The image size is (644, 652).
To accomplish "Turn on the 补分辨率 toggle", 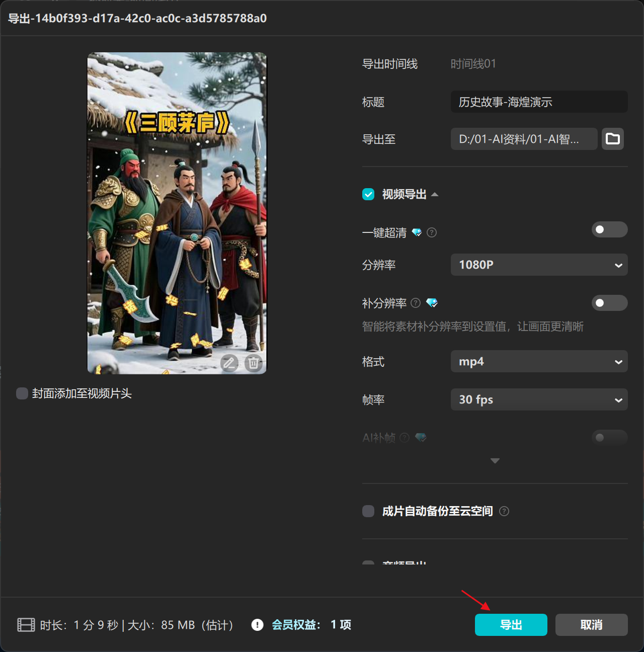I will (x=609, y=303).
